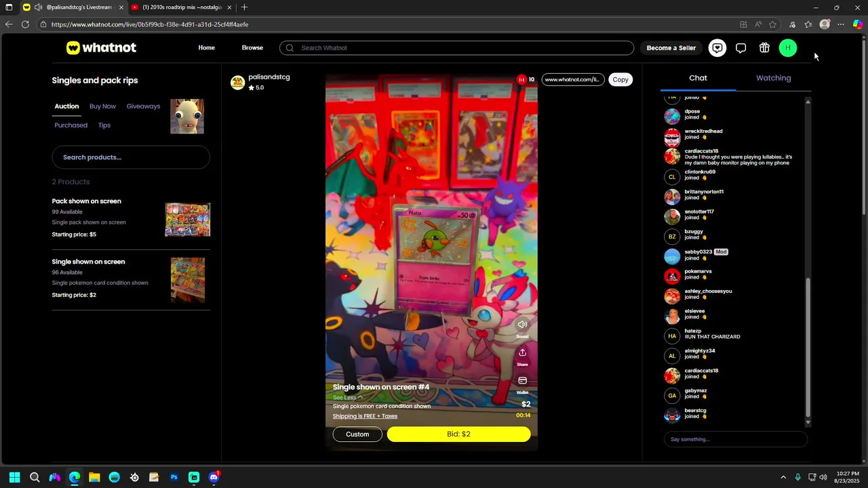Click the show's rabbit thumbnail image

click(187, 117)
